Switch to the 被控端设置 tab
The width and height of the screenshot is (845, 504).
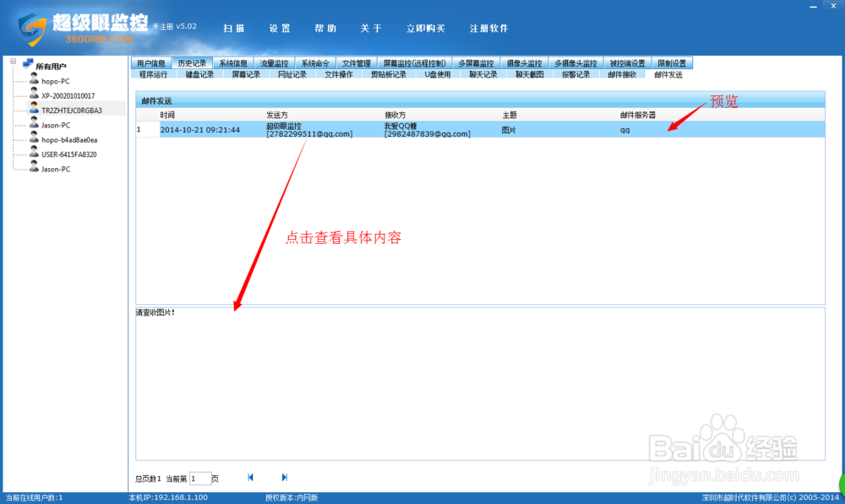pyautogui.click(x=627, y=63)
